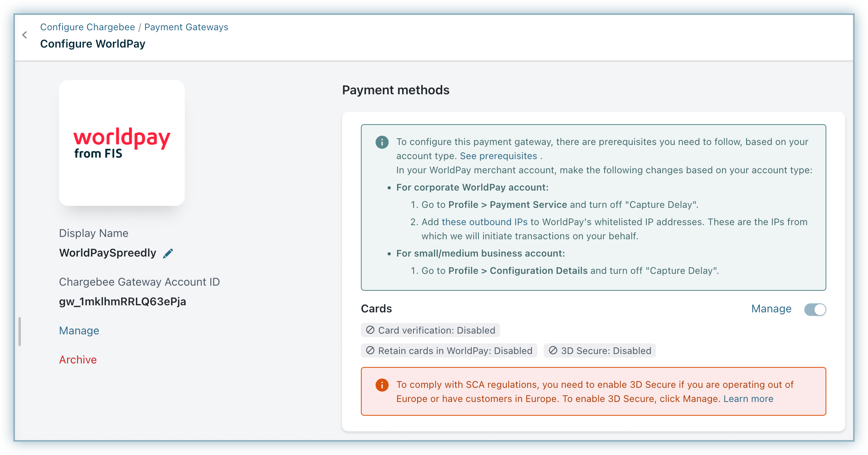Archive the WorldPay gateway
868x455 pixels.
click(x=78, y=360)
